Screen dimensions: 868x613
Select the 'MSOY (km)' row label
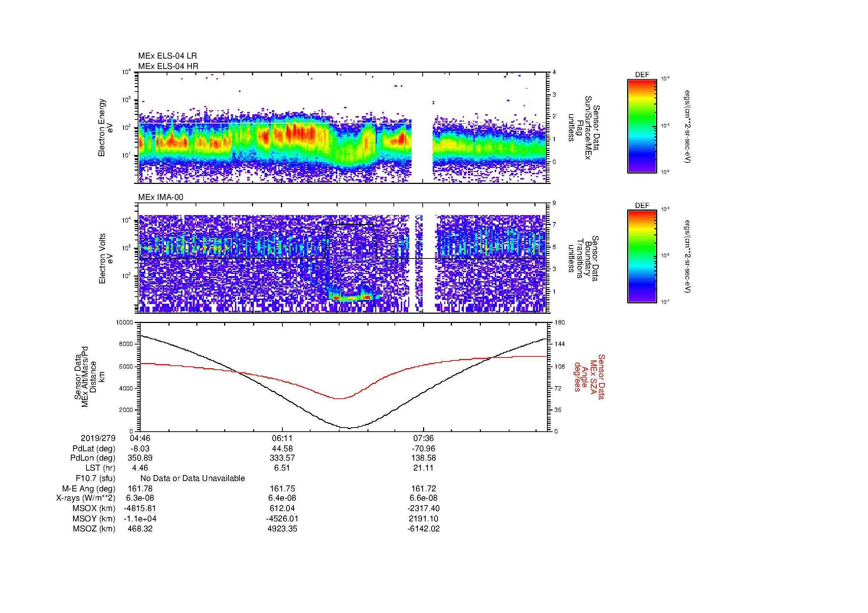pyautogui.click(x=94, y=519)
